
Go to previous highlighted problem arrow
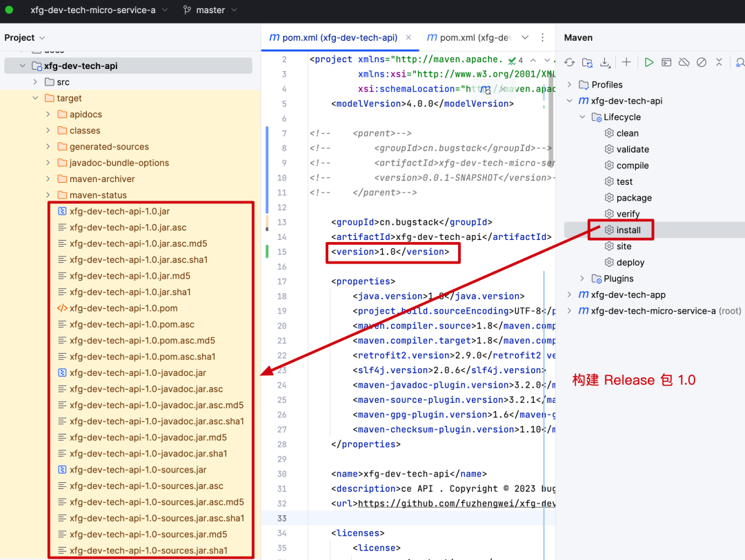tap(533, 60)
